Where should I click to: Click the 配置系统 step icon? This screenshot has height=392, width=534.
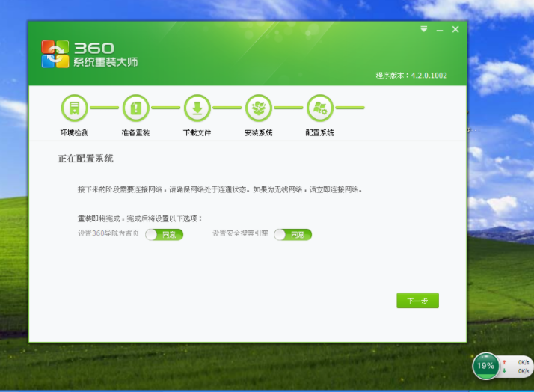(x=320, y=108)
